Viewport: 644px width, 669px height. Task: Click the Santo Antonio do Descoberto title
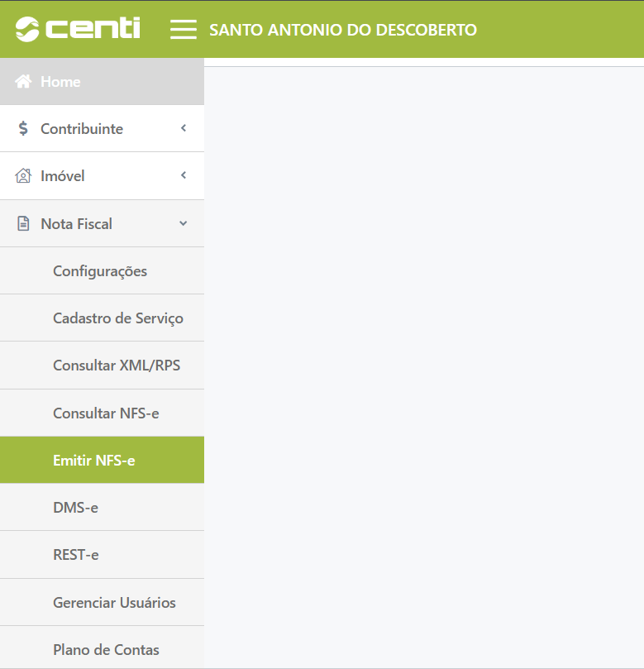[343, 30]
